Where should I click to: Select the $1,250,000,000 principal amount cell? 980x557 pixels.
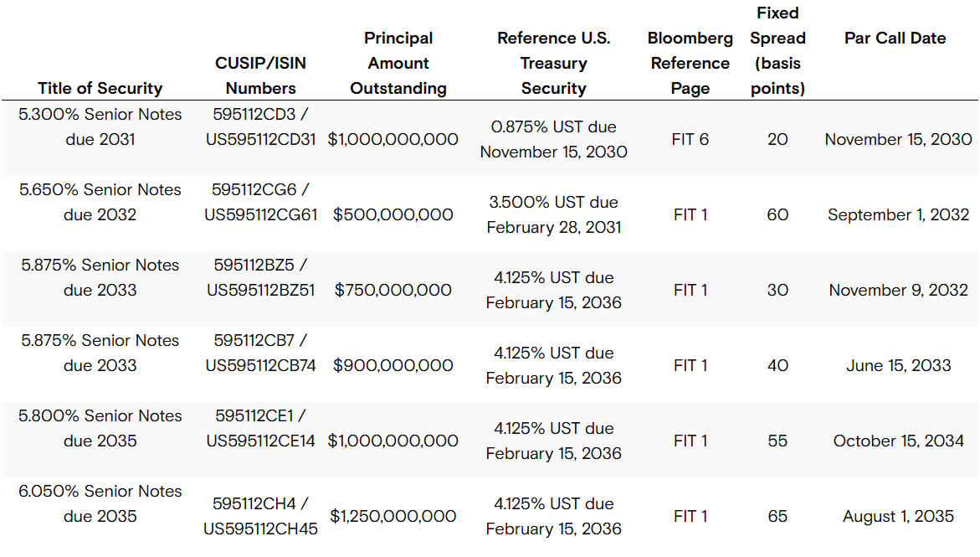tap(393, 516)
